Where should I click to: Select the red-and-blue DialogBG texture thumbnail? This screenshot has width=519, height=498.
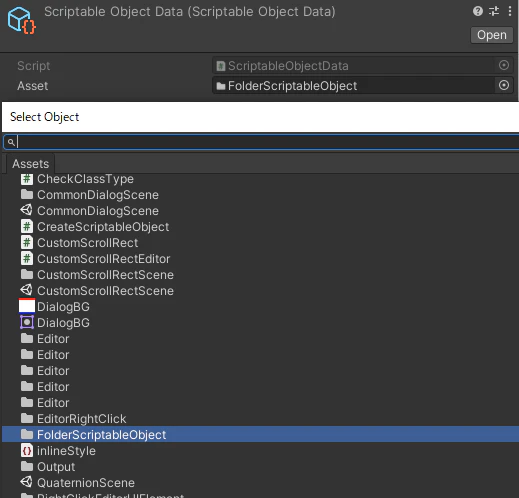pyautogui.click(x=27, y=306)
